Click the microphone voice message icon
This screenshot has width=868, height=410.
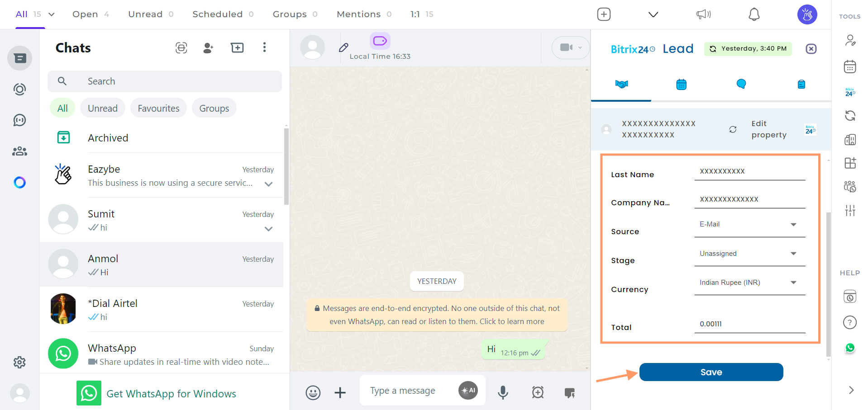coord(503,392)
